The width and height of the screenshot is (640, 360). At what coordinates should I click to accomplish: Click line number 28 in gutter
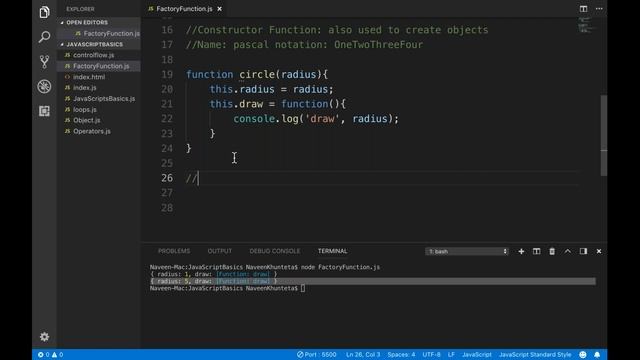coord(167,208)
